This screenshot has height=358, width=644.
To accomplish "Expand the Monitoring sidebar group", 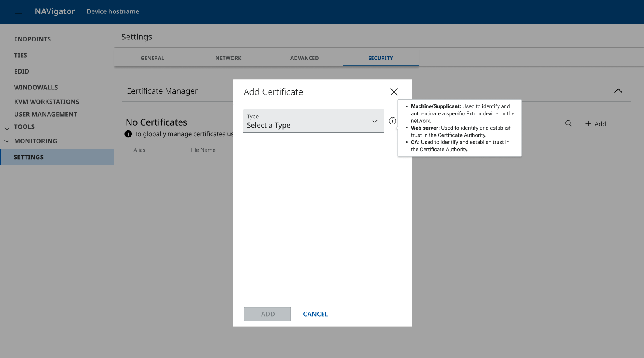I will pyautogui.click(x=7, y=141).
